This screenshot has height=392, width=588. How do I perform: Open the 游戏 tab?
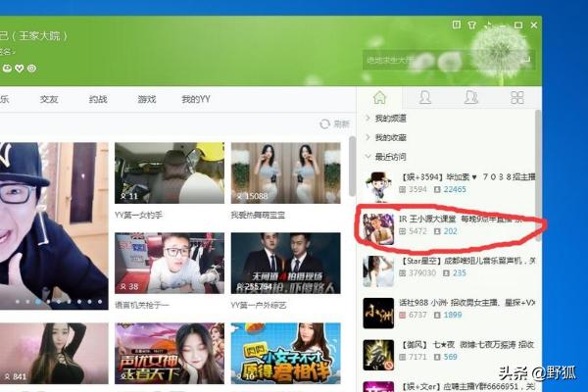coord(147,99)
